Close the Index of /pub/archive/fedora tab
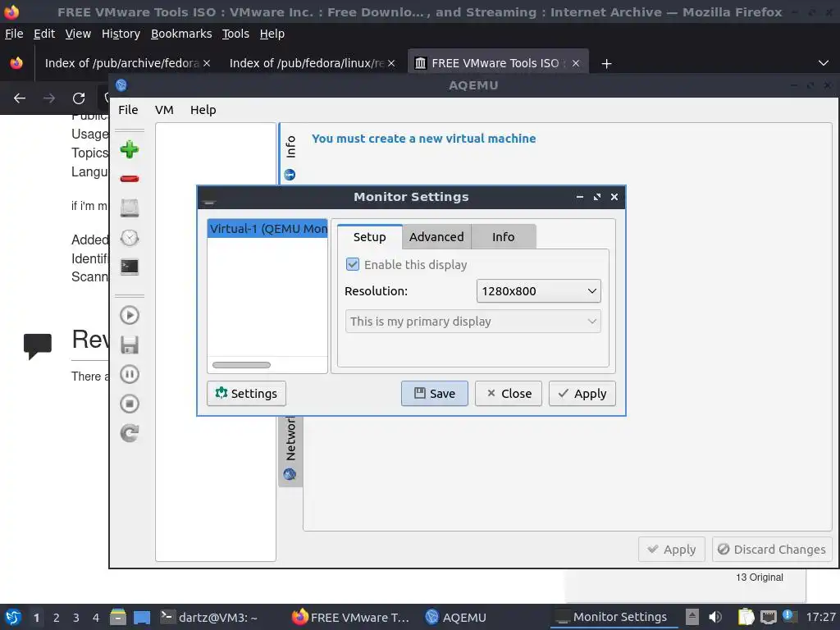The width and height of the screenshot is (840, 630). [x=207, y=63]
